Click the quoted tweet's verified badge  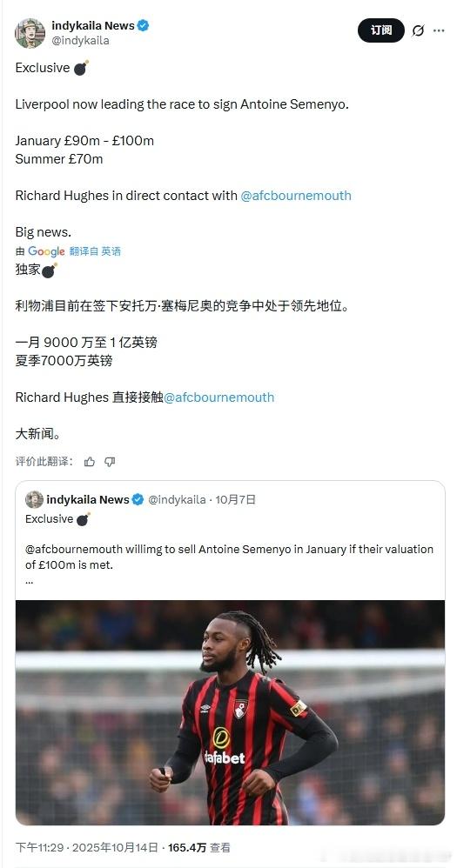point(138,499)
